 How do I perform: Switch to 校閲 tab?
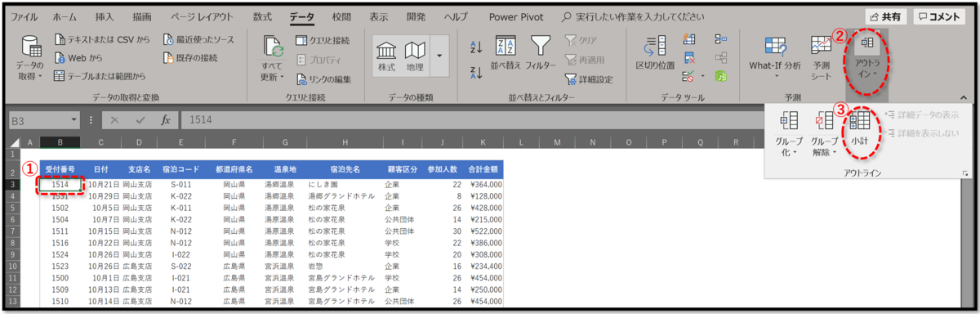point(342,16)
